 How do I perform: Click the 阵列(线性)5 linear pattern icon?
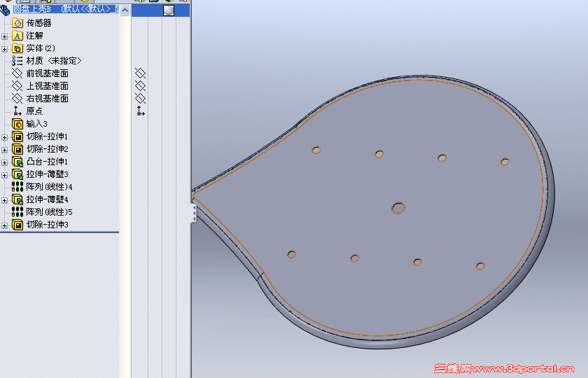17,212
